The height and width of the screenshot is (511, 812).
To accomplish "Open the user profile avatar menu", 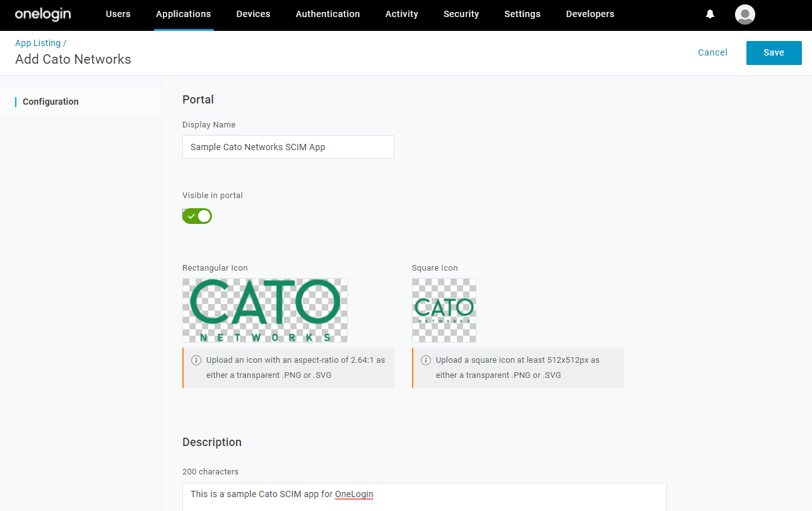I will (x=744, y=14).
